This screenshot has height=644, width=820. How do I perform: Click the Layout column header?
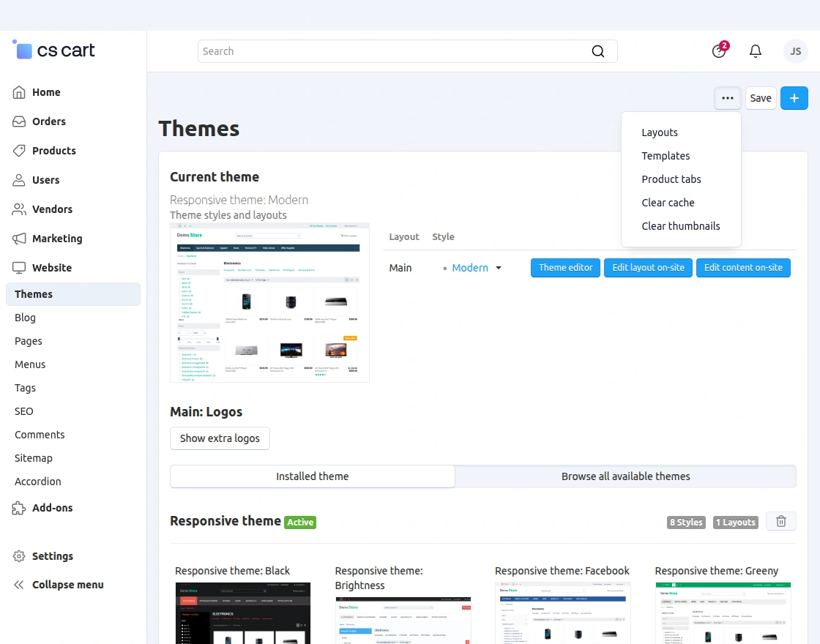[403, 237]
